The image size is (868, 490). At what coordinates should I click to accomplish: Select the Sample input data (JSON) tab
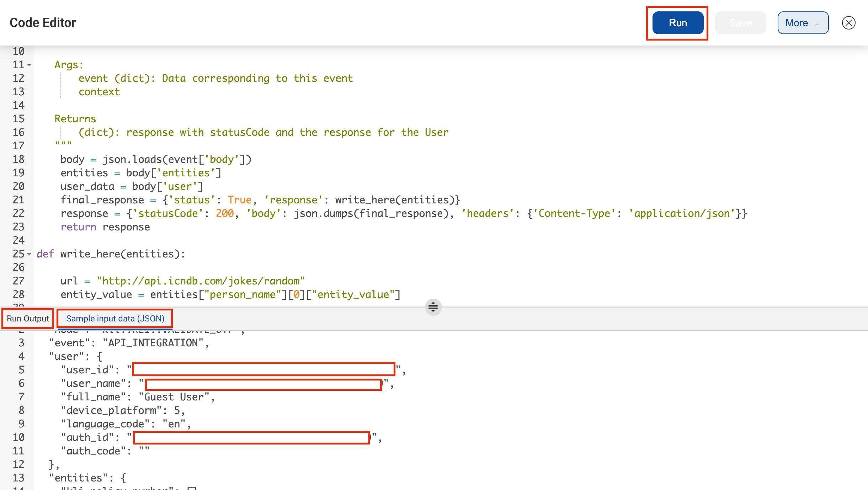tap(115, 318)
